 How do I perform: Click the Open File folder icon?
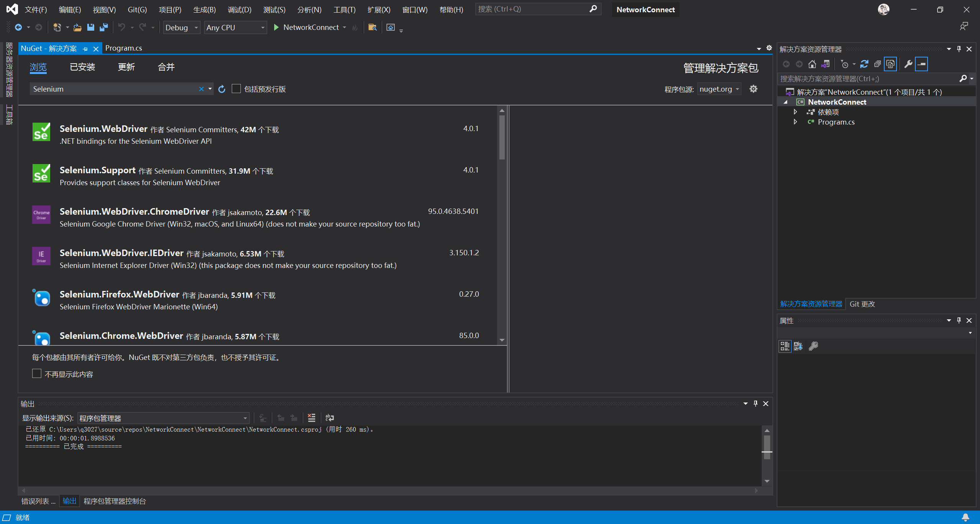[x=77, y=27]
